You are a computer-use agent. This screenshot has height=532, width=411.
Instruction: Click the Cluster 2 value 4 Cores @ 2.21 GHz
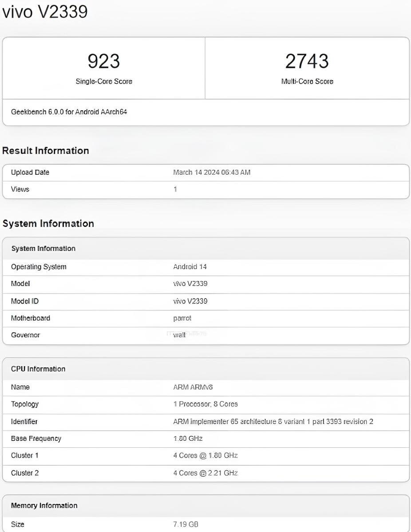205,473
